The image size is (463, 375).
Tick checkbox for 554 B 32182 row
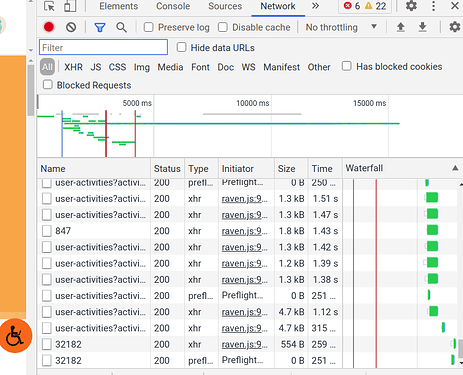pos(47,344)
